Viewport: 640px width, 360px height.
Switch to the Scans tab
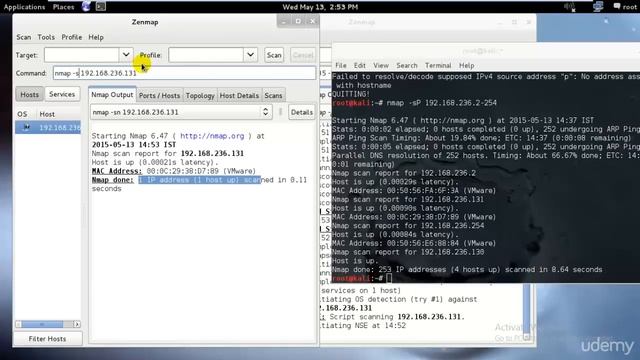click(x=273, y=96)
